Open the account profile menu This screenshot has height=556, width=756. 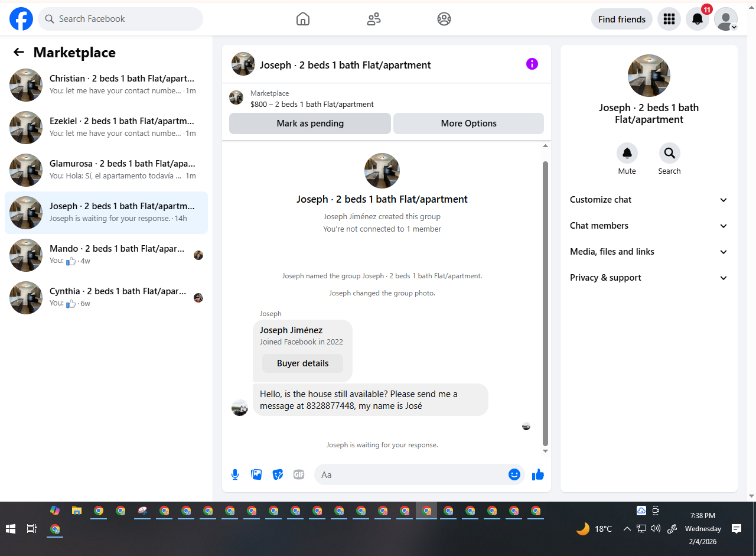click(726, 19)
